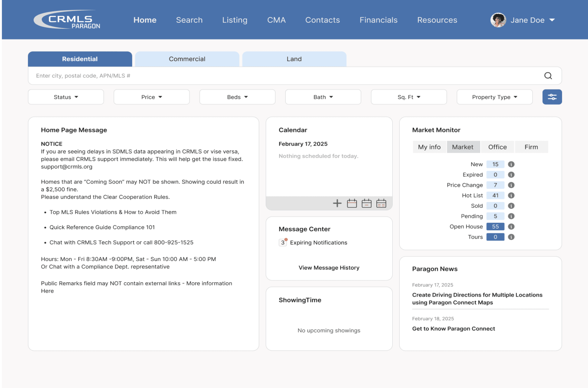Click the plus icon in Calendar
Viewport: 588px width, 388px height.
coord(337,203)
